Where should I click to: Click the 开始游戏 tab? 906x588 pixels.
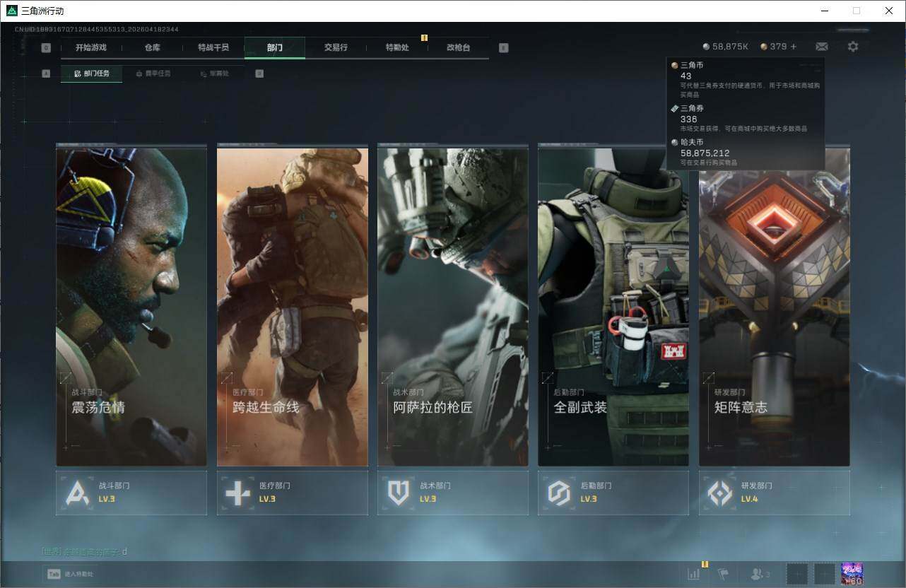pos(91,47)
